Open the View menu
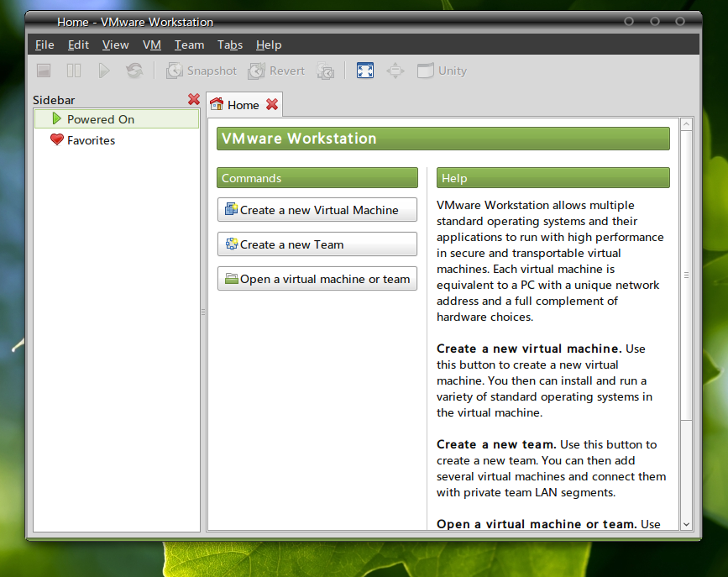The image size is (728, 577). coord(115,45)
